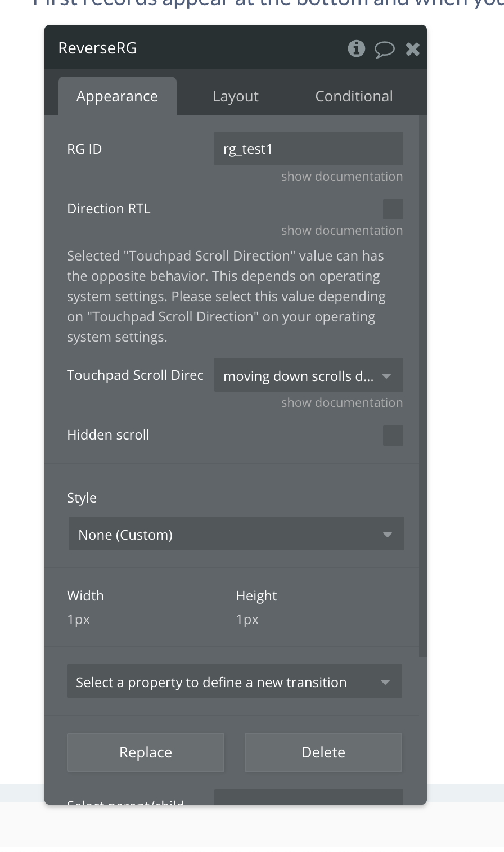Click the Delete button
504x852 pixels.
[323, 752]
